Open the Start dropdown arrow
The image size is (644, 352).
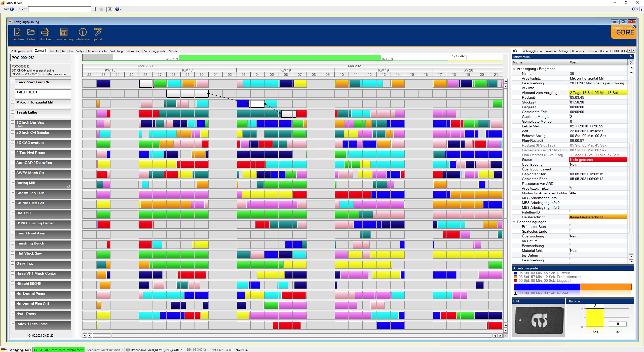[x=15, y=9]
